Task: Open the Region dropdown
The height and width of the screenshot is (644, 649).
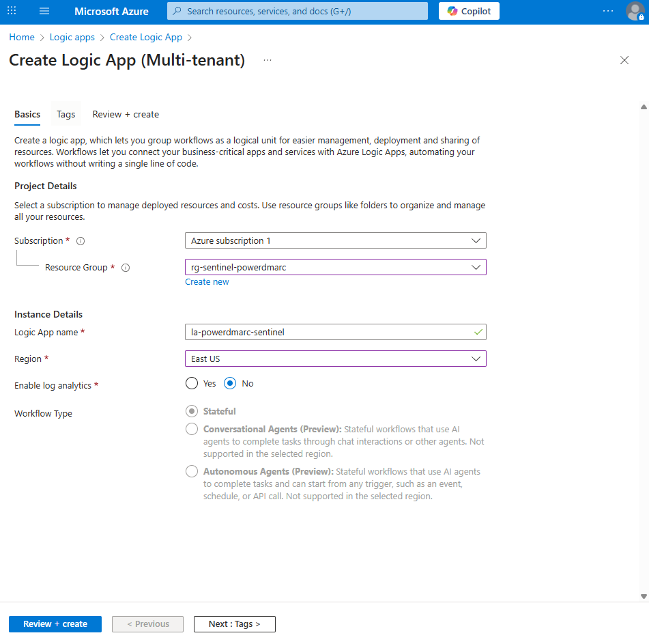Action: point(335,359)
